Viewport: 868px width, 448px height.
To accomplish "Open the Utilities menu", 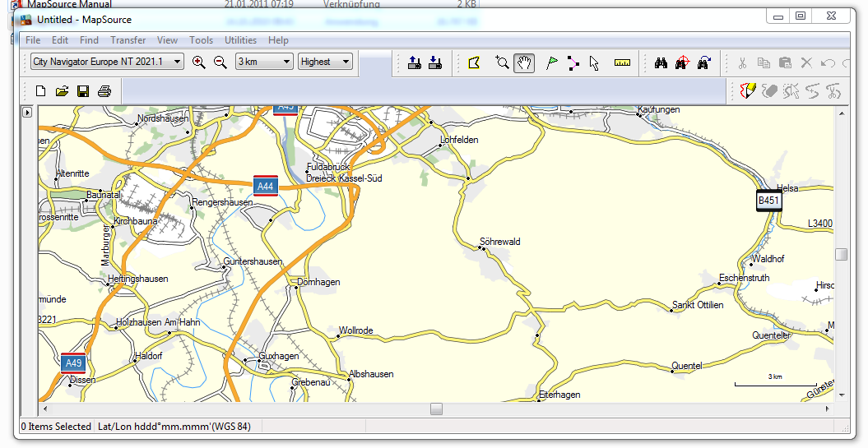I will [x=240, y=40].
